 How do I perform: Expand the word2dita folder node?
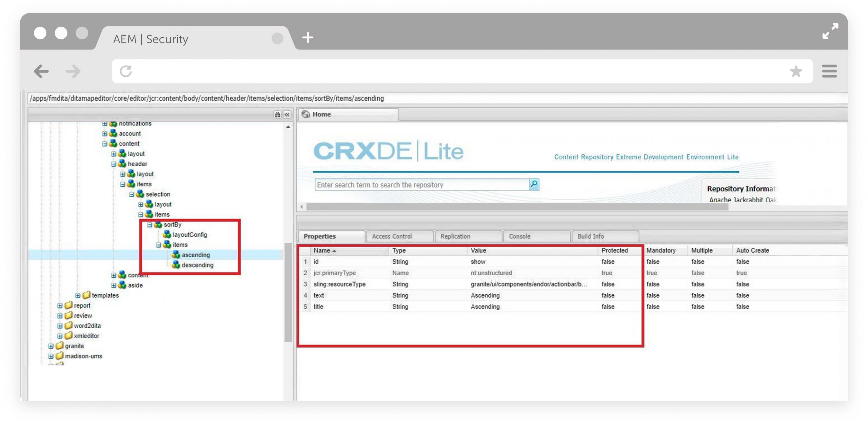(60, 326)
